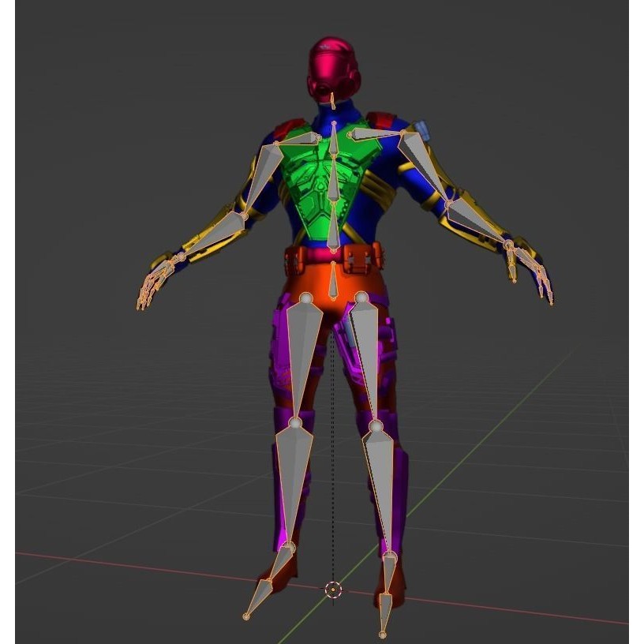Select the shin bone on screen-right leg
644x644 pixels.
pyautogui.click(x=380, y=489)
